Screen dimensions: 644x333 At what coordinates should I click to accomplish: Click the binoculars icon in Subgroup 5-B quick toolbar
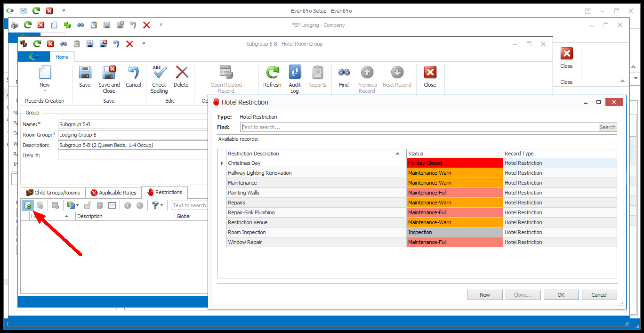point(64,44)
